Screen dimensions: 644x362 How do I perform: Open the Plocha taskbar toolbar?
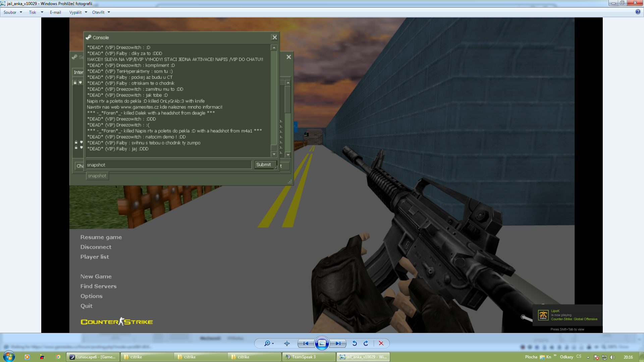click(x=531, y=357)
